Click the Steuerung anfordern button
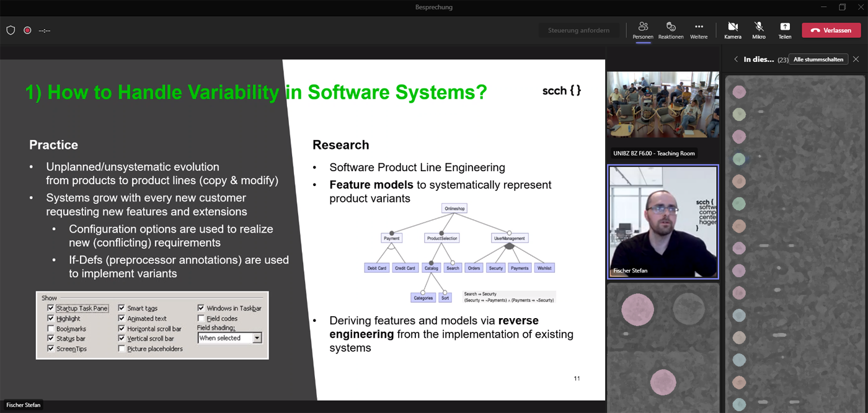868x413 pixels. [578, 30]
